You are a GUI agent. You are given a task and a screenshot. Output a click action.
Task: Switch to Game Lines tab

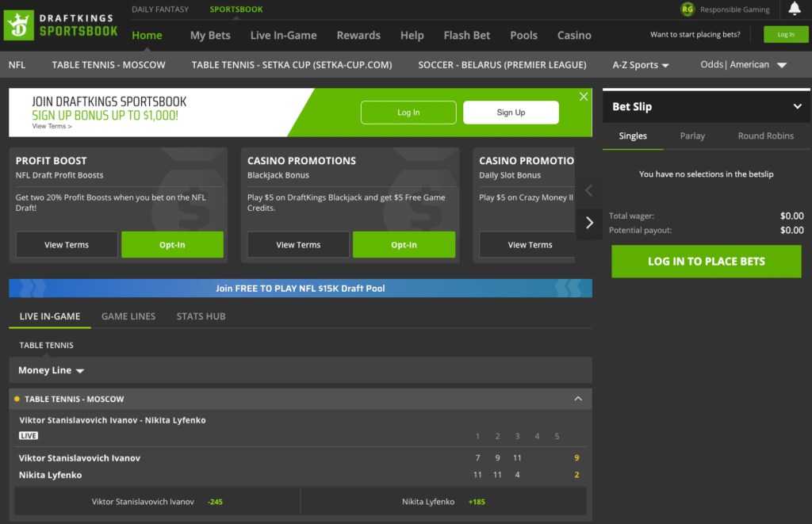click(128, 316)
